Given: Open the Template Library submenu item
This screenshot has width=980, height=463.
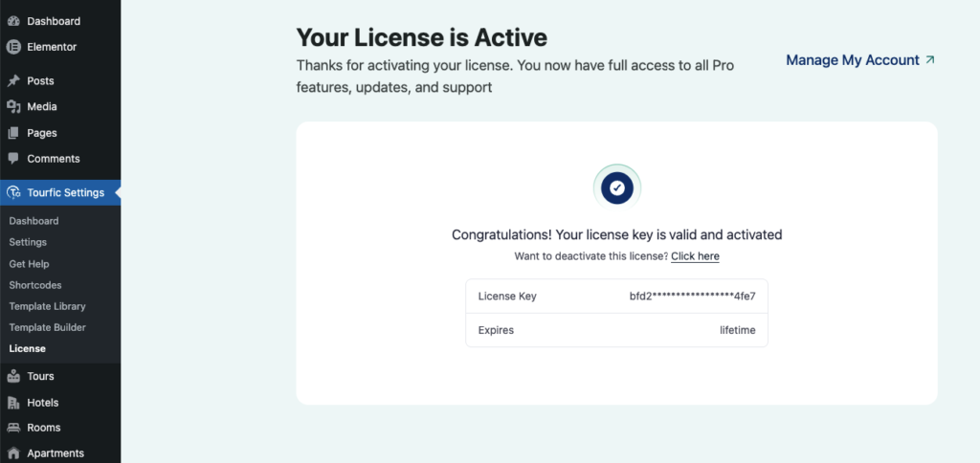Looking at the screenshot, I should click(47, 306).
